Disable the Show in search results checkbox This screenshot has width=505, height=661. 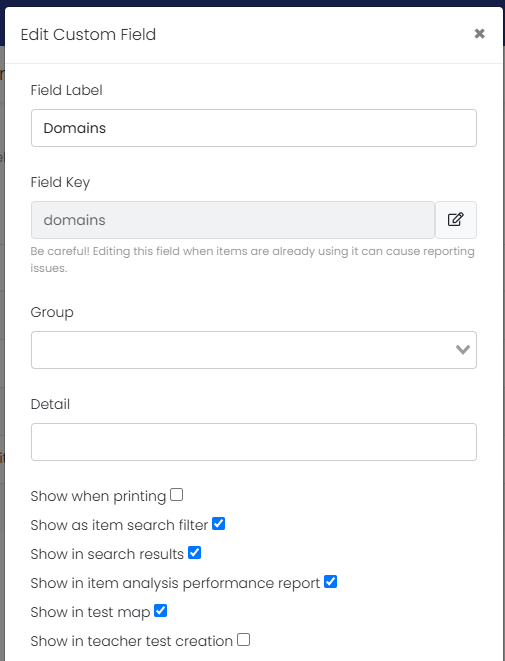(x=194, y=553)
